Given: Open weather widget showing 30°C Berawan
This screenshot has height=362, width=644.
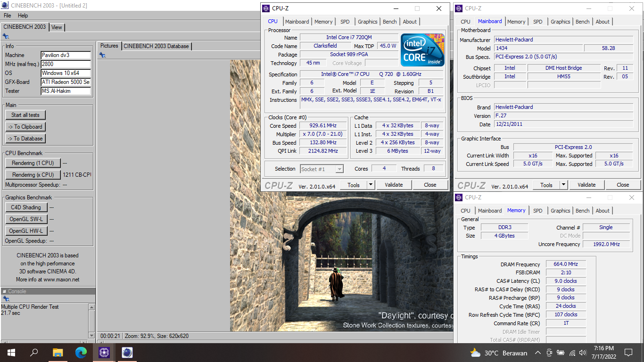Looking at the screenshot, I should [498, 353].
